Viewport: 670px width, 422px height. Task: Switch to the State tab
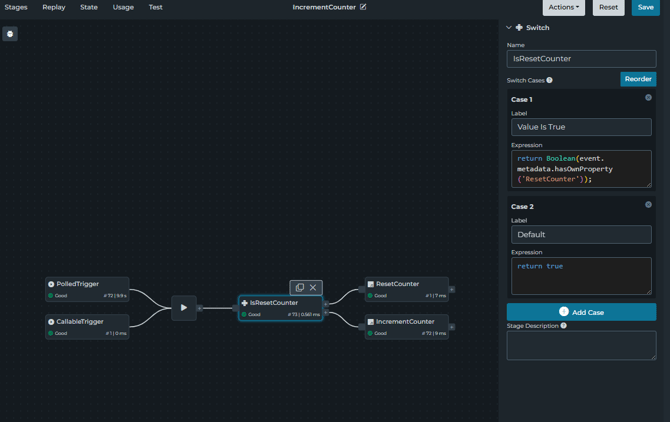click(x=89, y=7)
